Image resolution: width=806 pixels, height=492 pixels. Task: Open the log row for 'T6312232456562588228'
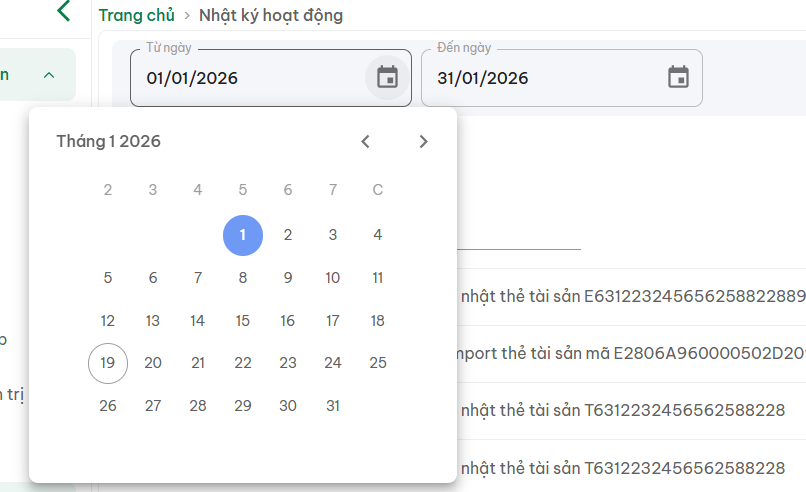(x=622, y=411)
